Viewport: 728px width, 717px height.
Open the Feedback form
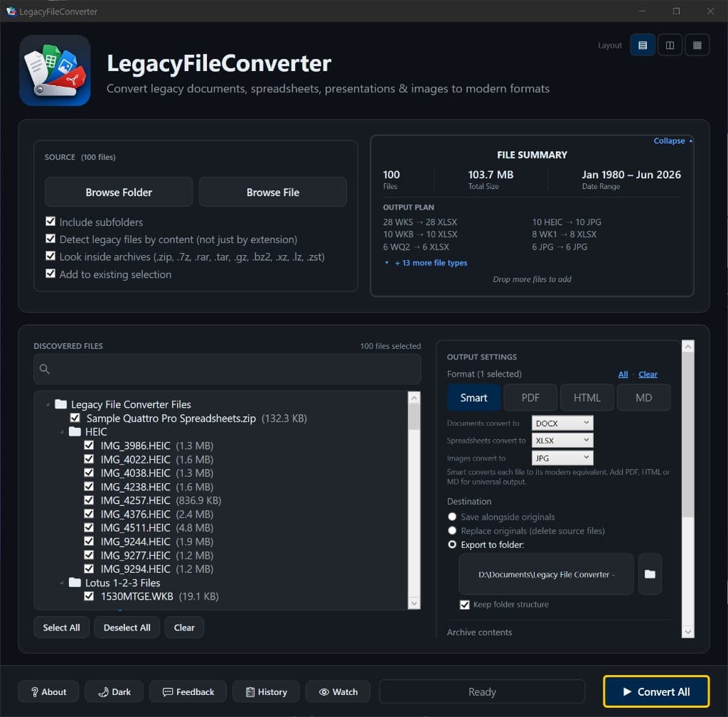coord(188,691)
